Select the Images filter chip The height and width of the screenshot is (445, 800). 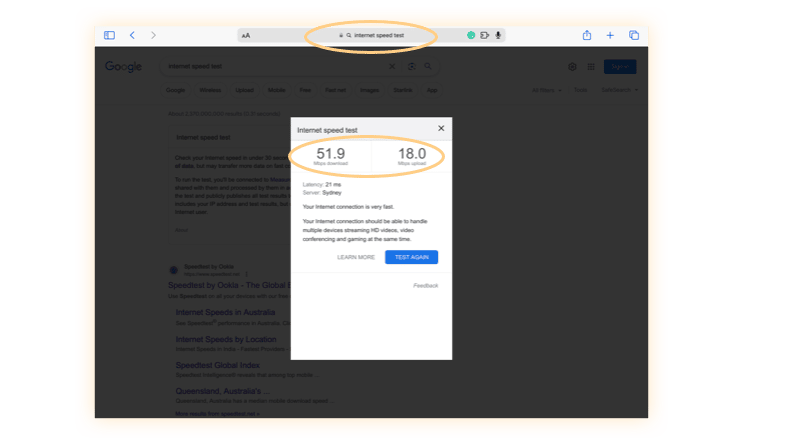369,90
